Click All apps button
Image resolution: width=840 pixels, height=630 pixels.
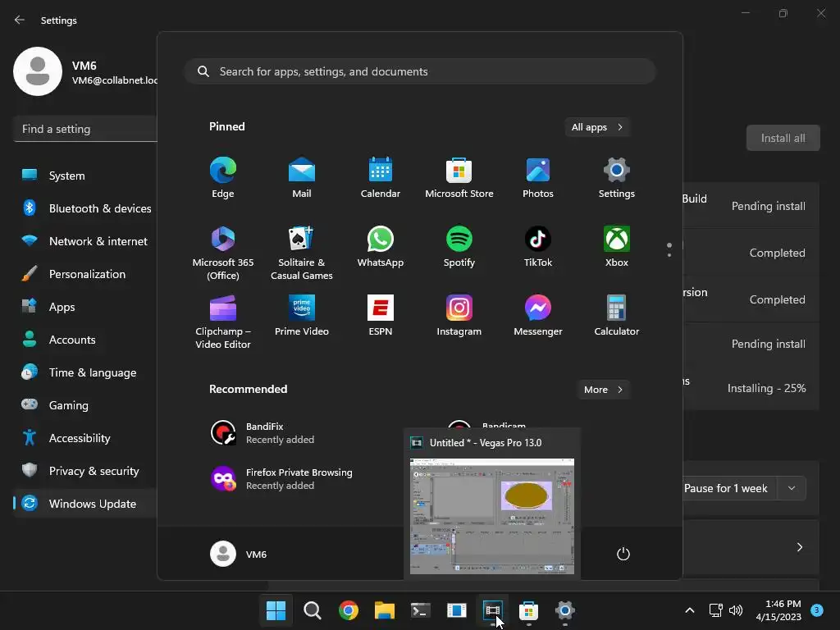point(597,127)
